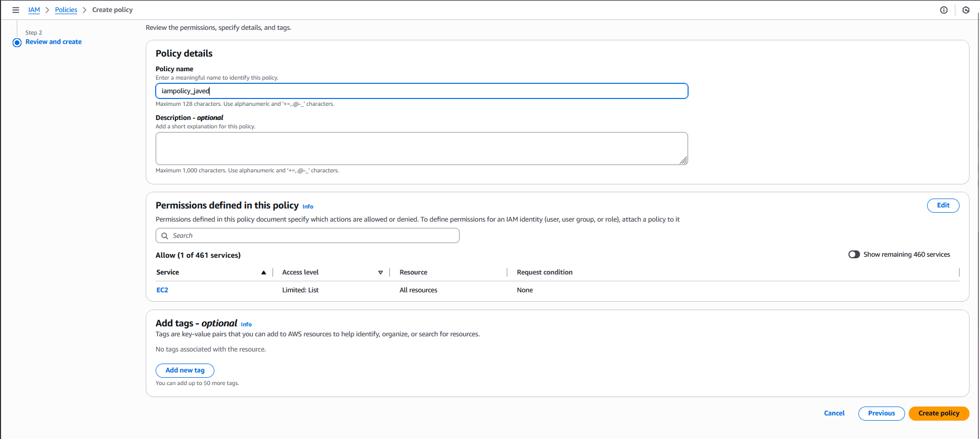Sort by Service column ascending arrow
This screenshot has height=439, width=980.
(x=264, y=272)
